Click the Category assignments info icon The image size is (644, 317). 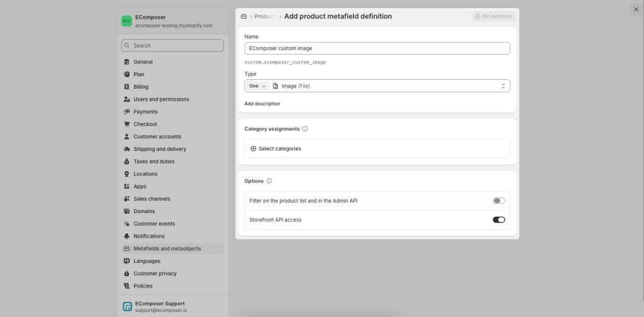point(305,129)
